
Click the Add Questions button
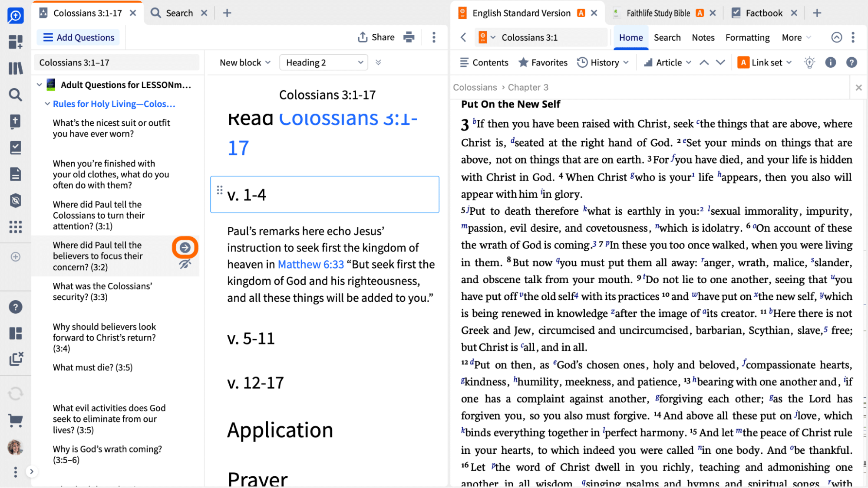[79, 37]
